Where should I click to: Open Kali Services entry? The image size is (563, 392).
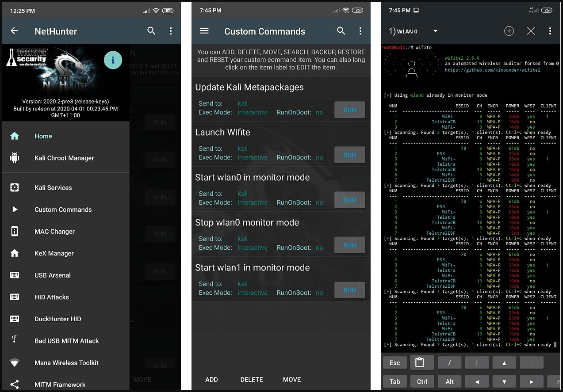pyautogui.click(x=65, y=187)
